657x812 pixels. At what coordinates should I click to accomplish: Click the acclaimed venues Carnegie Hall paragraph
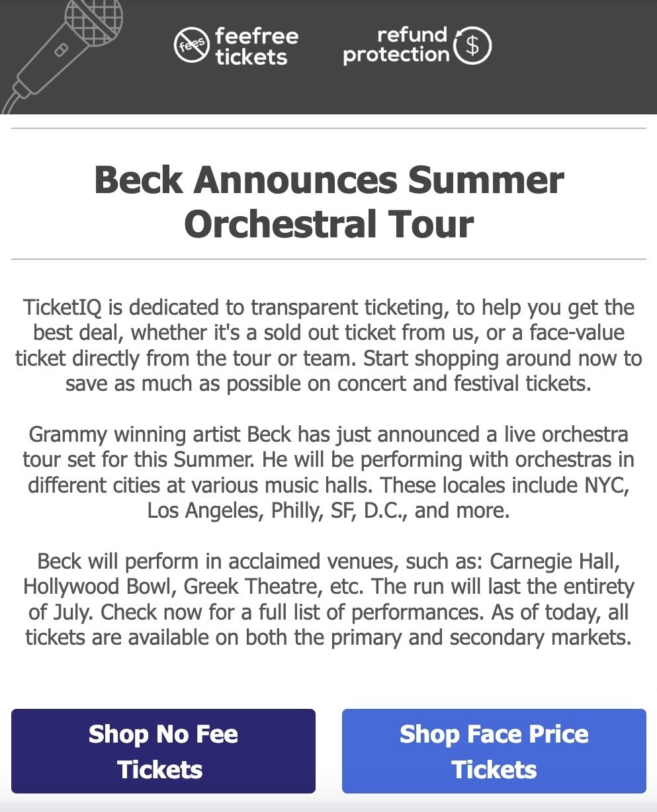(x=329, y=600)
